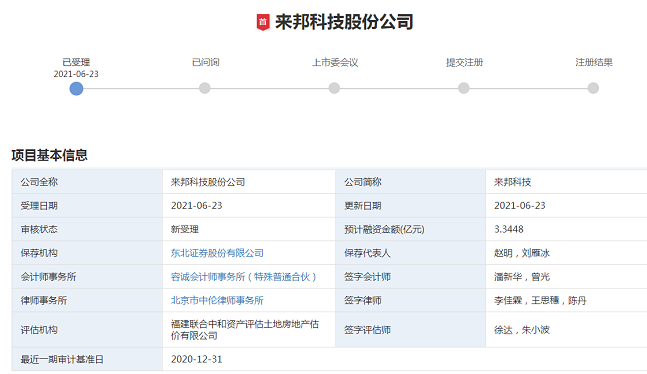Click the 评估机构 label cell
This screenshot has height=374, width=647.
click(x=87, y=330)
